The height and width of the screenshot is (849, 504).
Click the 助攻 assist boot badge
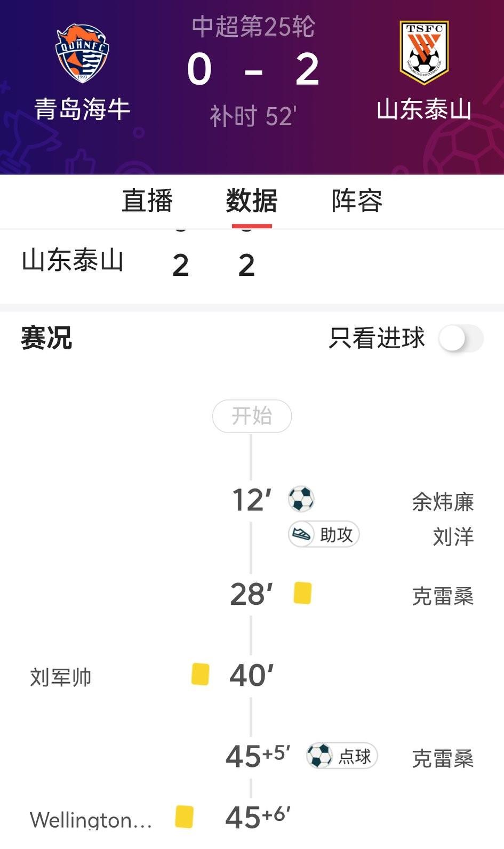[x=324, y=534]
